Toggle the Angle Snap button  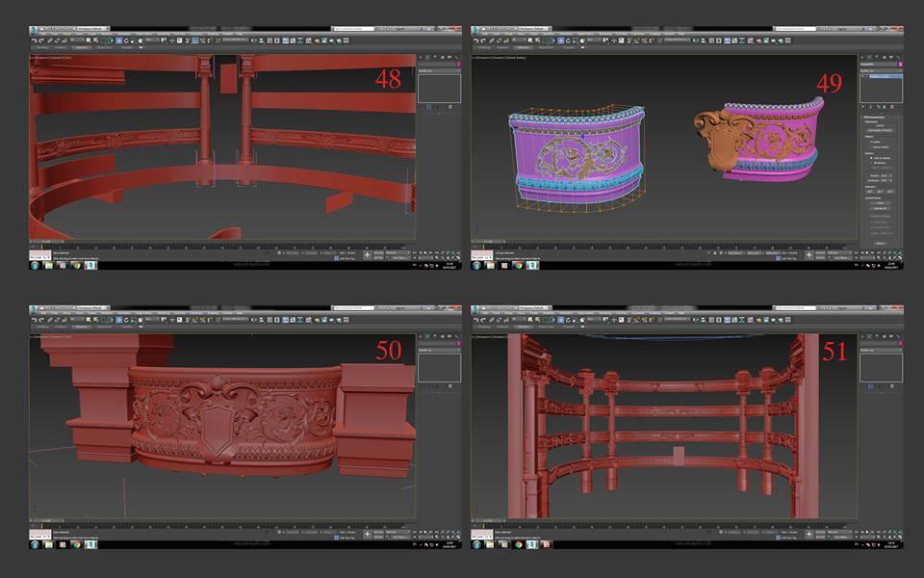195,42
